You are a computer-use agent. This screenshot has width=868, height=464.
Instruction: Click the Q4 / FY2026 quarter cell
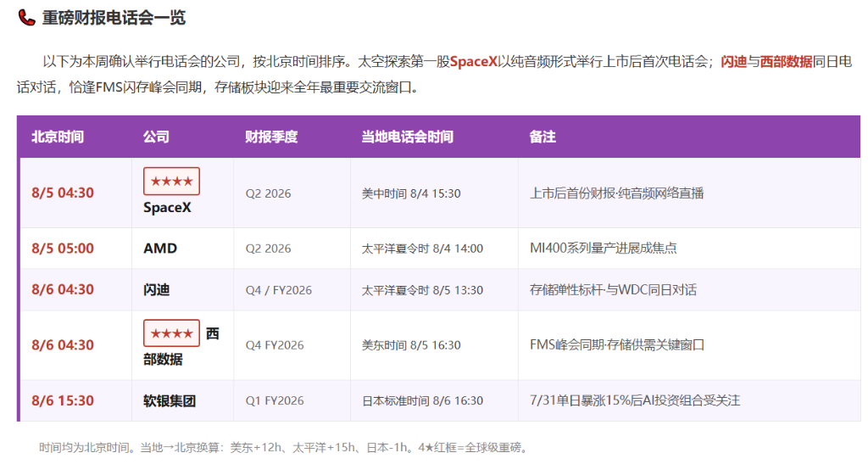[278, 290]
